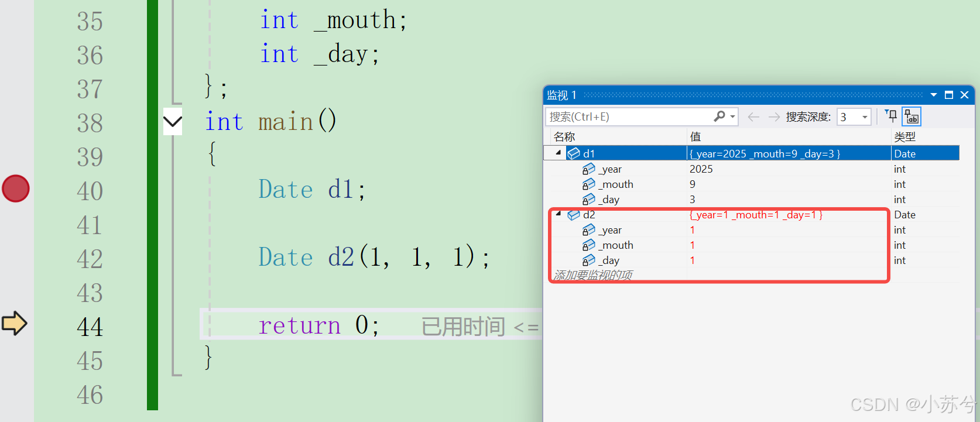Click 'int main()' on line 38
Image resolution: width=980 pixels, height=422 pixels.
click(270, 122)
